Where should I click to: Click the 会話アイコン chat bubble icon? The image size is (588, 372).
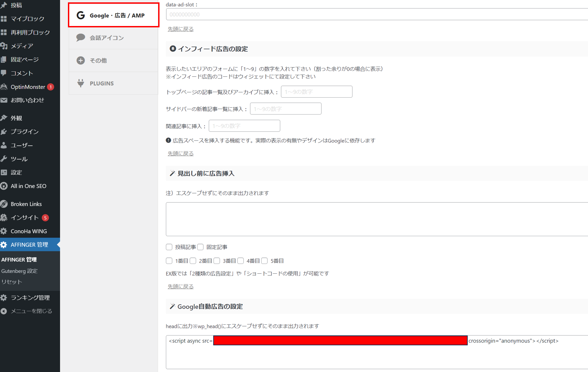[80, 38]
